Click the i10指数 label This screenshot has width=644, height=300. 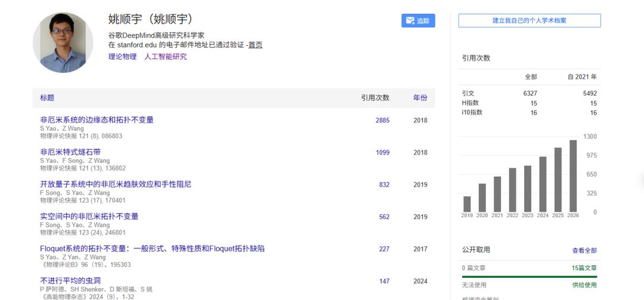pos(472,113)
